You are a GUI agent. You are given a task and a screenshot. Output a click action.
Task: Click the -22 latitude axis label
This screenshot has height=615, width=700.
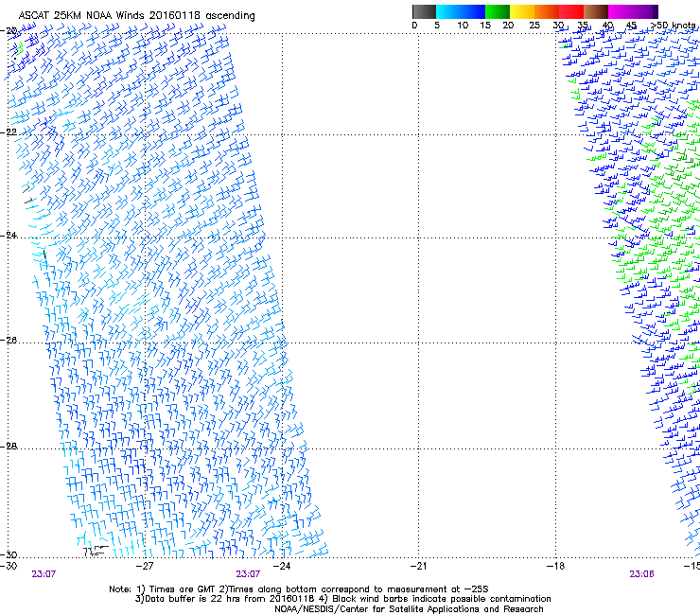click(9, 132)
